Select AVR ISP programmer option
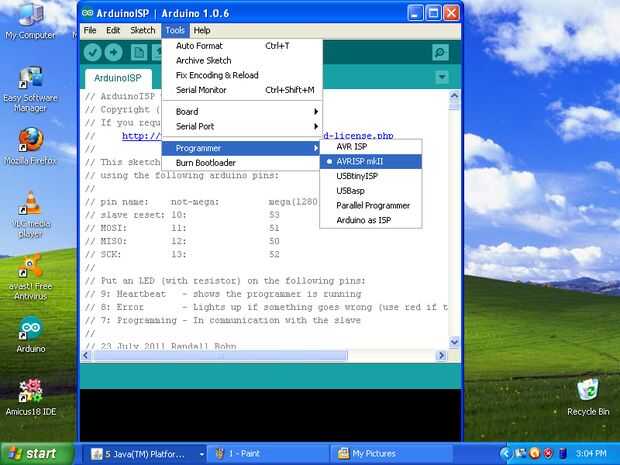The width and height of the screenshot is (620, 465). [x=371, y=147]
